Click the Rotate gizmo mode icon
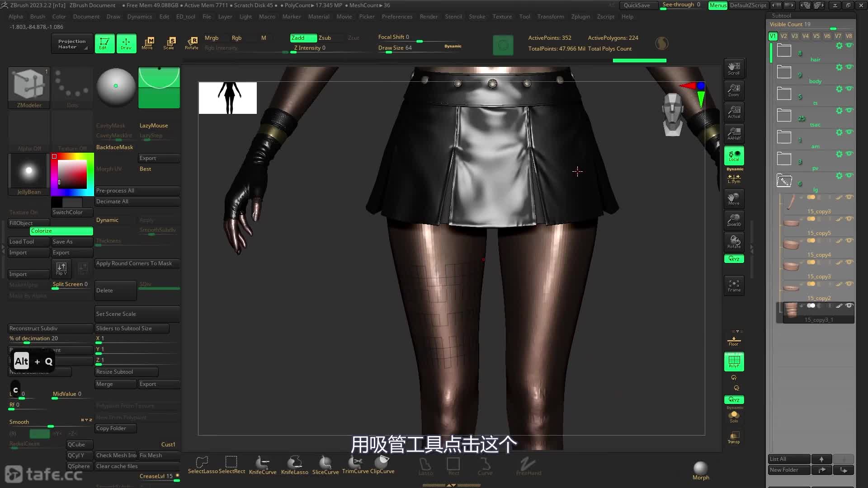Viewport: 868px width, 488px height. tap(191, 43)
